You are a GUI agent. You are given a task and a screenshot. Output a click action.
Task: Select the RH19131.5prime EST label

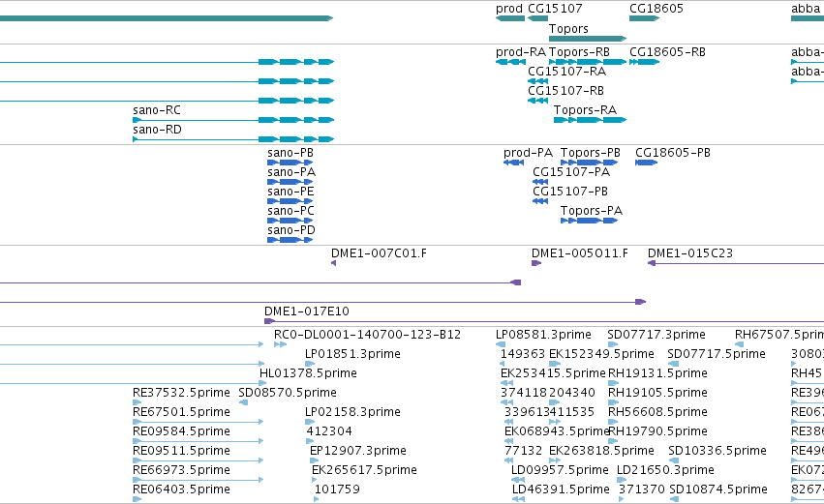tap(657, 374)
